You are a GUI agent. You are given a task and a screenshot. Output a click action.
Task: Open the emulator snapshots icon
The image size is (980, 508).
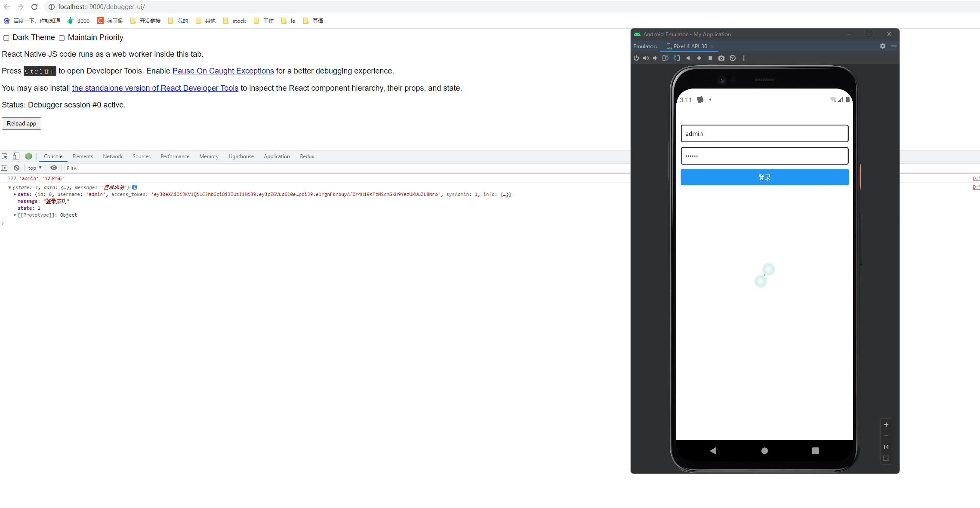click(x=733, y=58)
